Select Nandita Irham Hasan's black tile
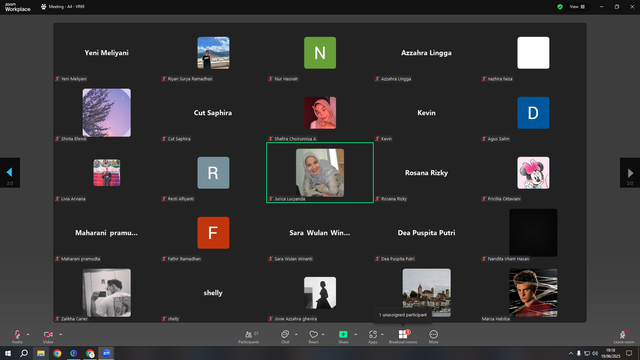 (533, 233)
